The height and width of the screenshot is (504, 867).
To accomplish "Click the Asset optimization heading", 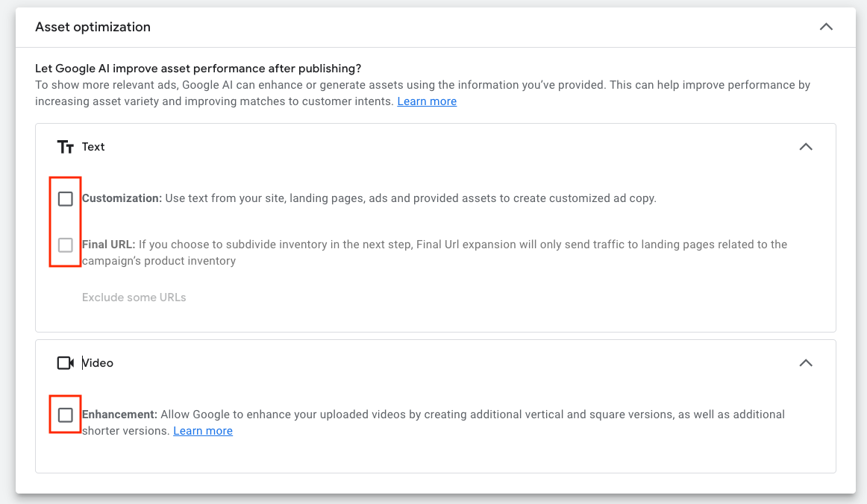I will [93, 27].
